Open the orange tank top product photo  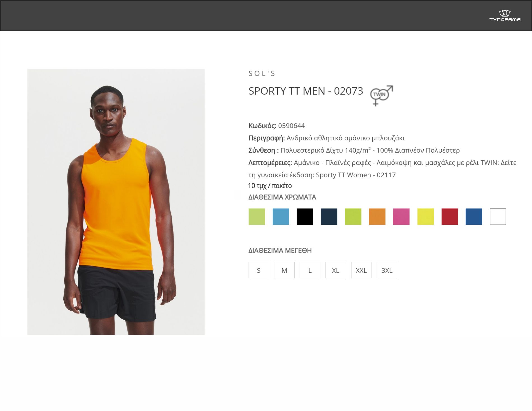pos(116,202)
